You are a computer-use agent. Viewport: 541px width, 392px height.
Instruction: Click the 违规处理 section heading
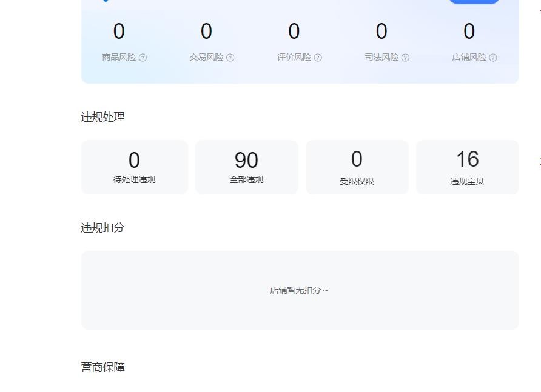coord(103,117)
